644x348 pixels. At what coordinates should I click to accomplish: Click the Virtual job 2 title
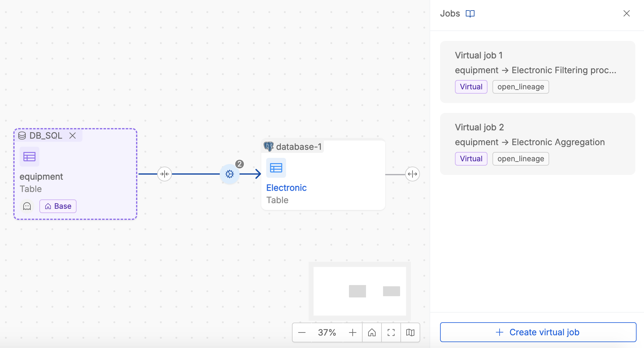click(479, 127)
